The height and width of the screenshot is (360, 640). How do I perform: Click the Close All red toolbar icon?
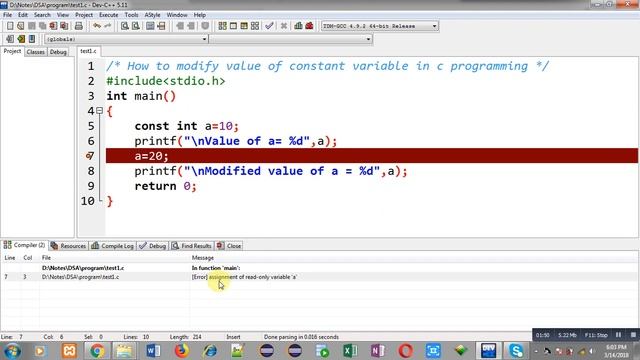(64, 26)
